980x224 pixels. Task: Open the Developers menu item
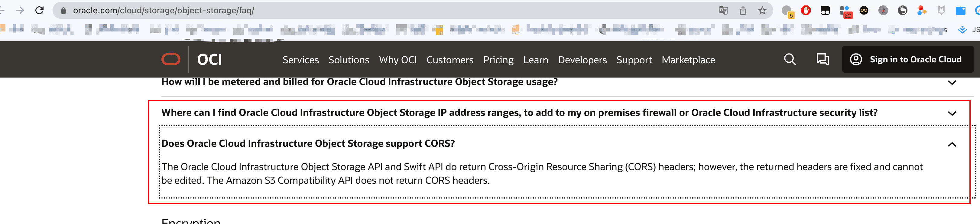point(582,60)
